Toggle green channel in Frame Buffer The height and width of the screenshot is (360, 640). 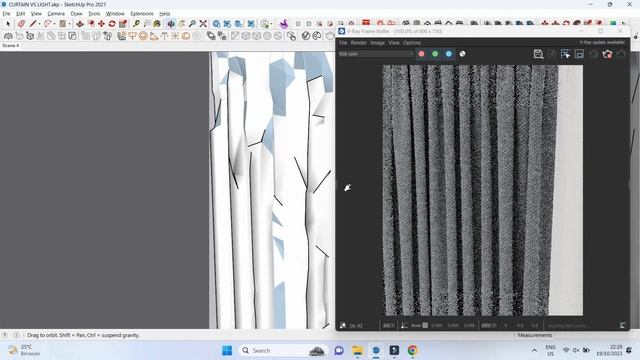[435, 54]
